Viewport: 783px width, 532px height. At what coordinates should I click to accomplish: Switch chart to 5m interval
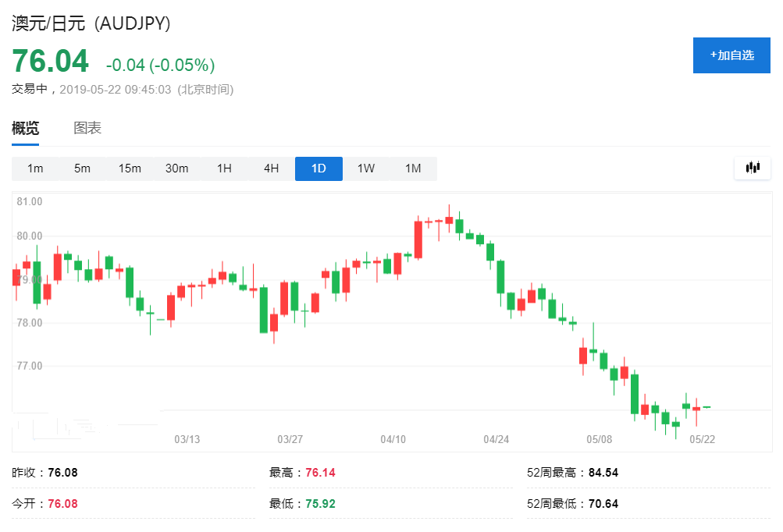click(x=82, y=168)
